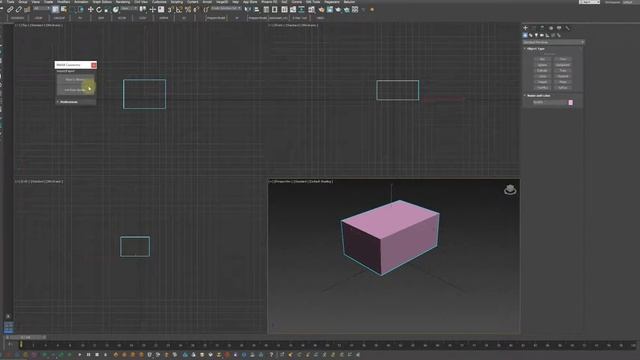Activate the Select and Place tool
Image resolution: width=640 pixels, height=360 pixels.
[116, 9]
